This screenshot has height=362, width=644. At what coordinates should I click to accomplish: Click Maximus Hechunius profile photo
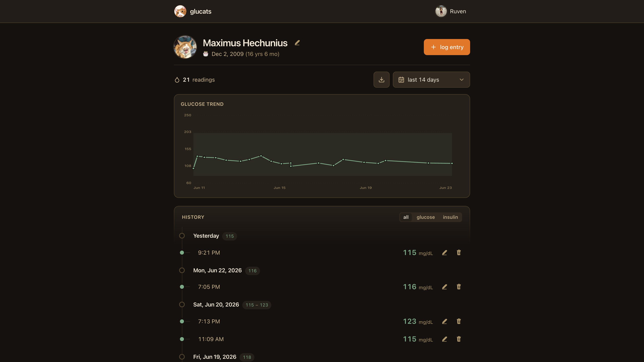185,47
